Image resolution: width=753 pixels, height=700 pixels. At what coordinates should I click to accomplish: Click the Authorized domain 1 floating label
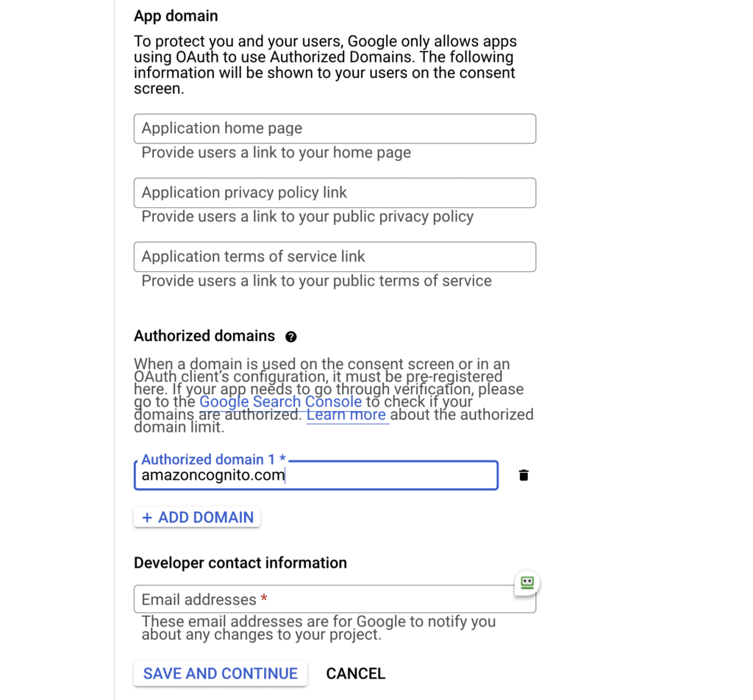214,460
